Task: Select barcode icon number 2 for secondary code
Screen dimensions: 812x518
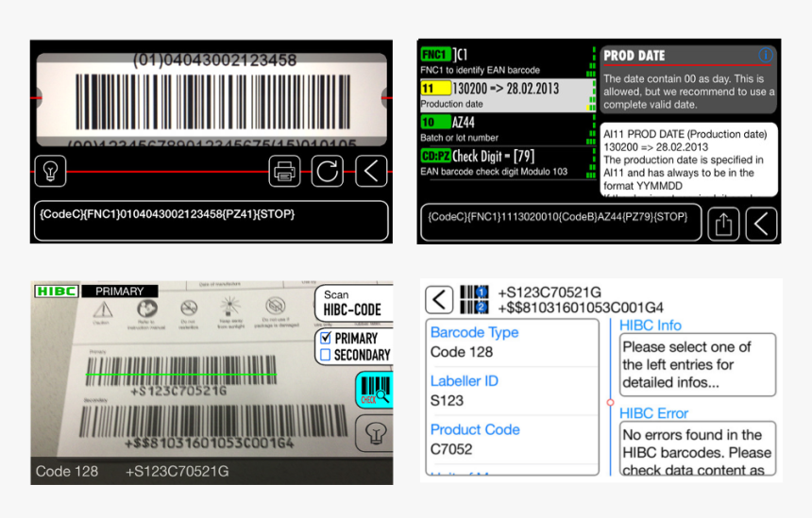Action: point(474,307)
